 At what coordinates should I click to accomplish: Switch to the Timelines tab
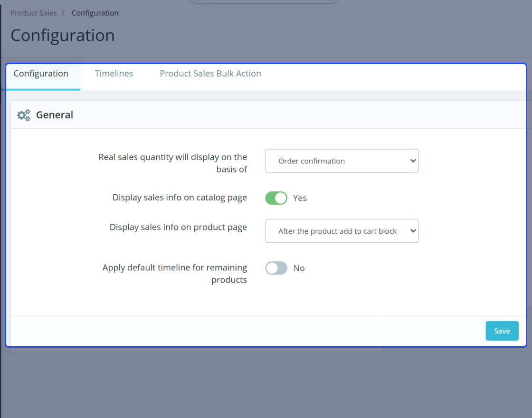pos(114,74)
